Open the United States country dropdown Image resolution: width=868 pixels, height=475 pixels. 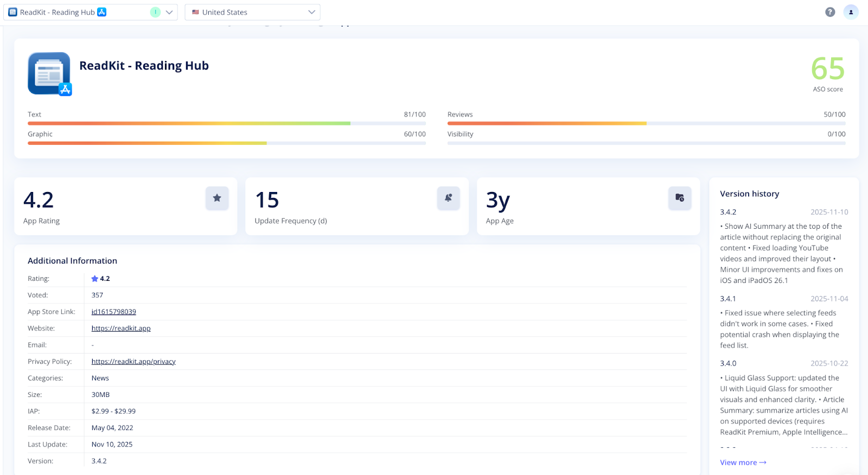coord(252,12)
